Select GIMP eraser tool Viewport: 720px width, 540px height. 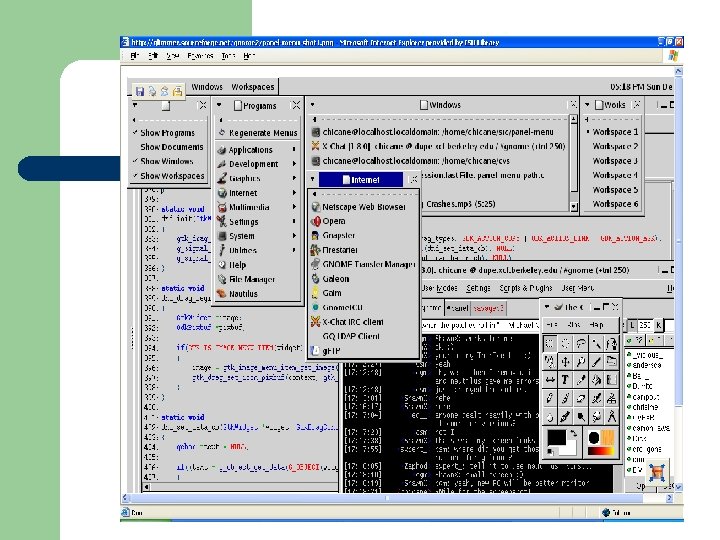coord(581,398)
